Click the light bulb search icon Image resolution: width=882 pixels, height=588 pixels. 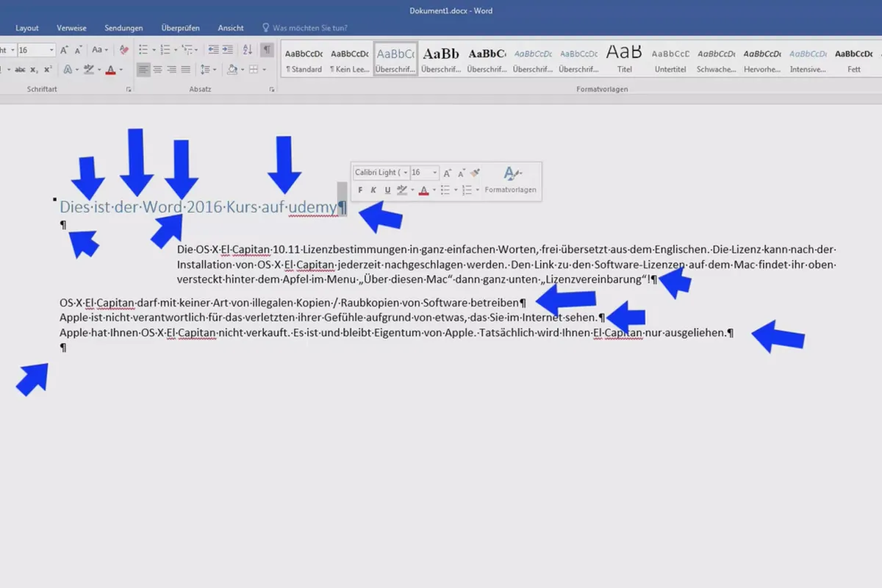click(266, 28)
